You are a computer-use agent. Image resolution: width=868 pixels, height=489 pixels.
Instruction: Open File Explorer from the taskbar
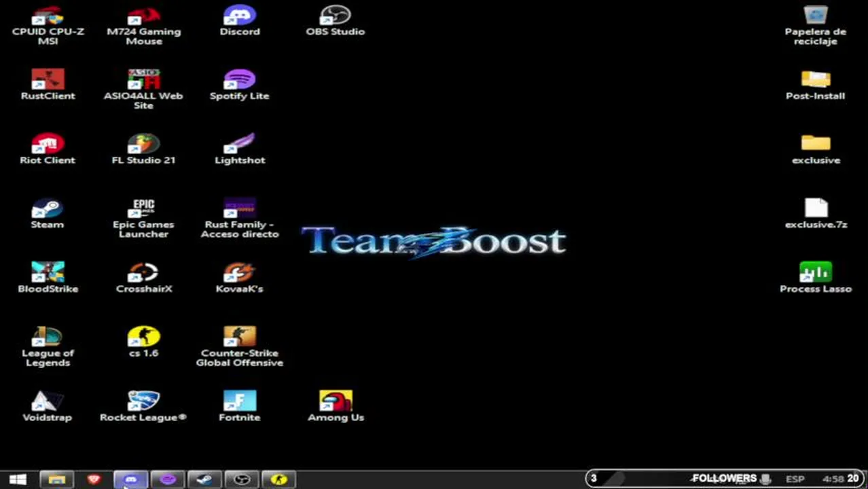pyautogui.click(x=56, y=479)
